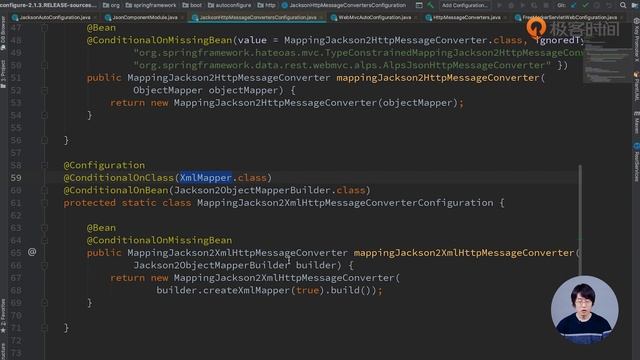
Task: Click the Search Everywhere magnifier icon
Action: 623,5
